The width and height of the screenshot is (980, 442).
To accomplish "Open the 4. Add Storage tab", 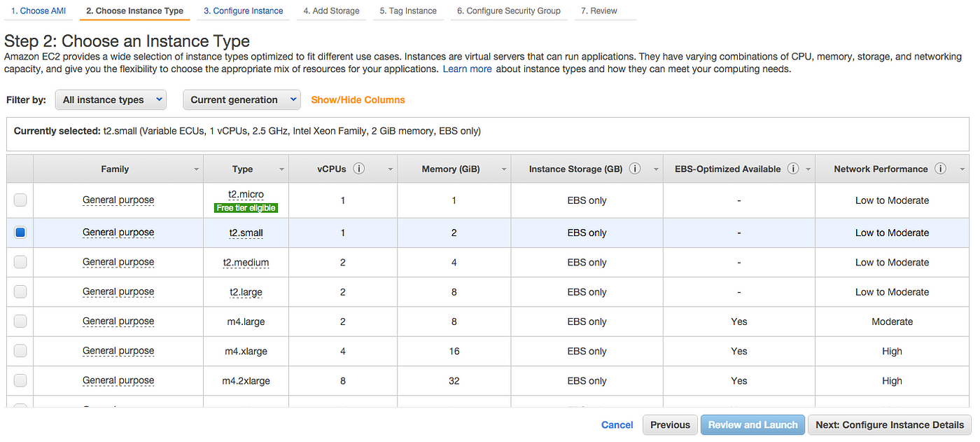I will (x=331, y=11).
